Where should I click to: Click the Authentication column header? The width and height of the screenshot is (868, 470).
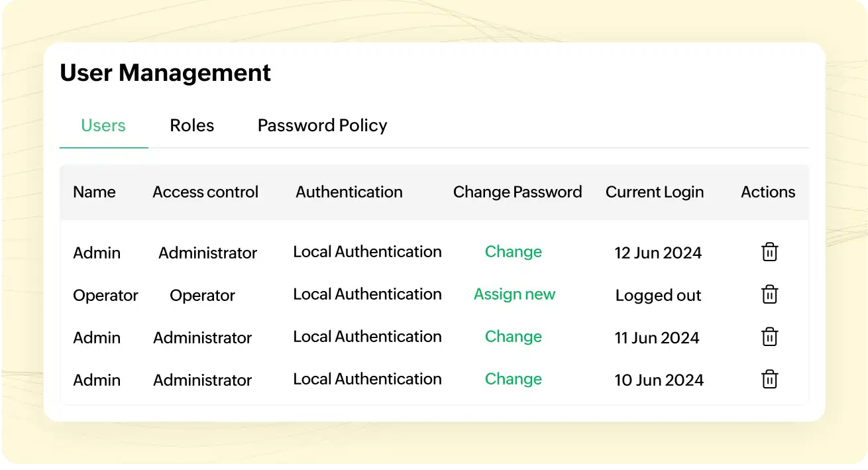pyautogui.click(x=349, y=192)
